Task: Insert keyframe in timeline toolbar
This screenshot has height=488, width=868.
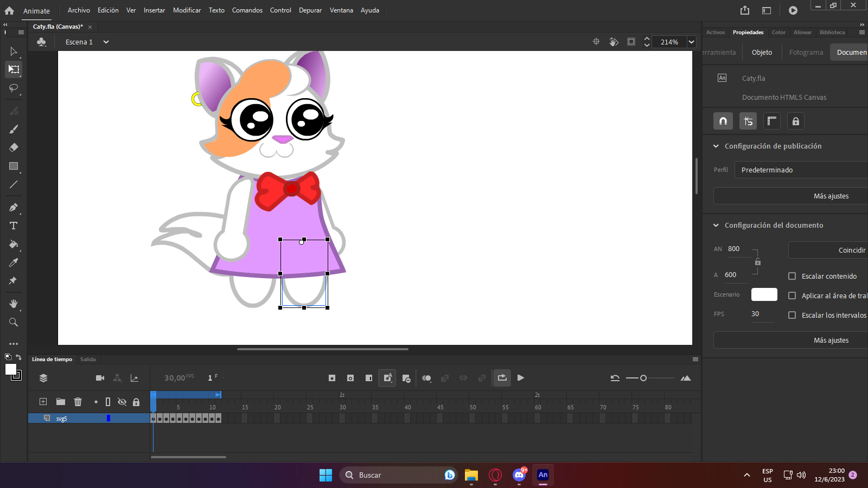Action: pyautogui.click(x=332, y=378)
